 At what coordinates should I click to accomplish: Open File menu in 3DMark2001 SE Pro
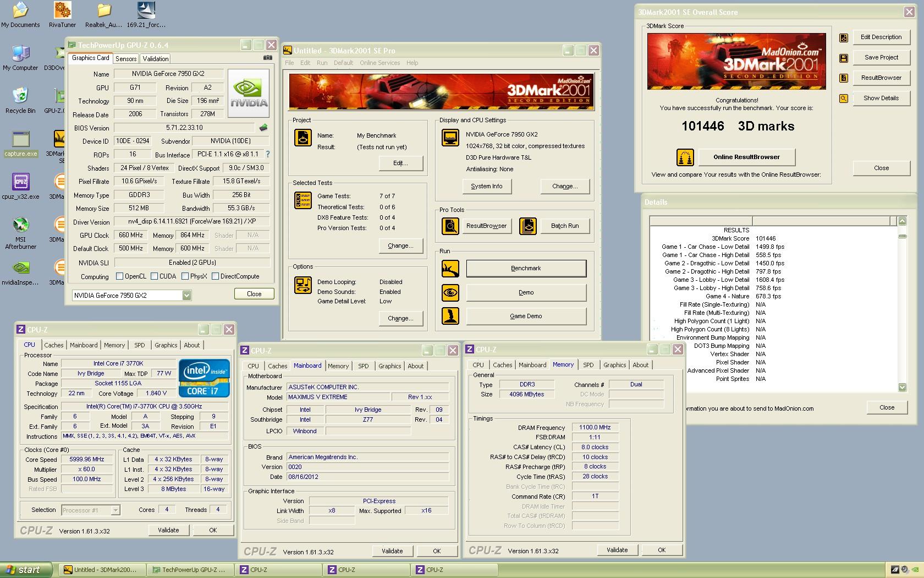[x=289, y=63]
